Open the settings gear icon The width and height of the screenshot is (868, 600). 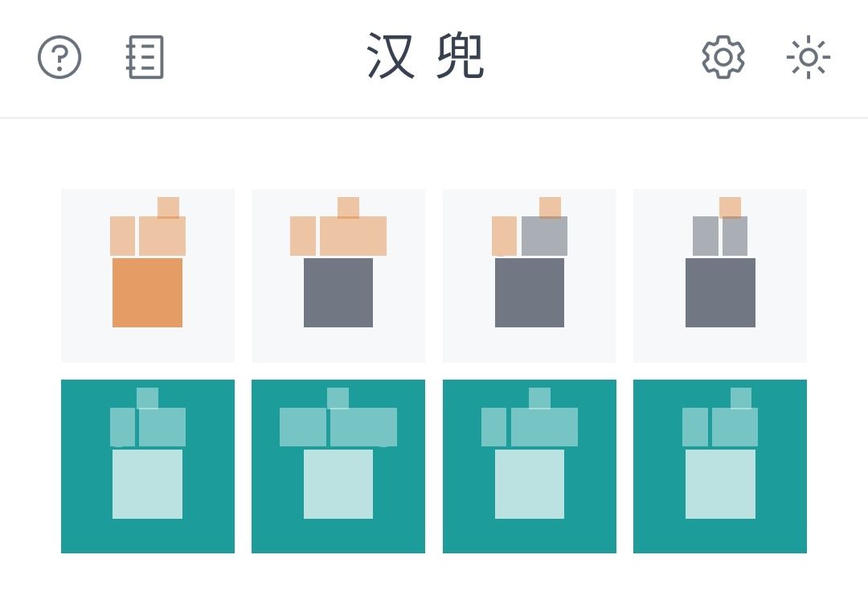click(723, 57)
